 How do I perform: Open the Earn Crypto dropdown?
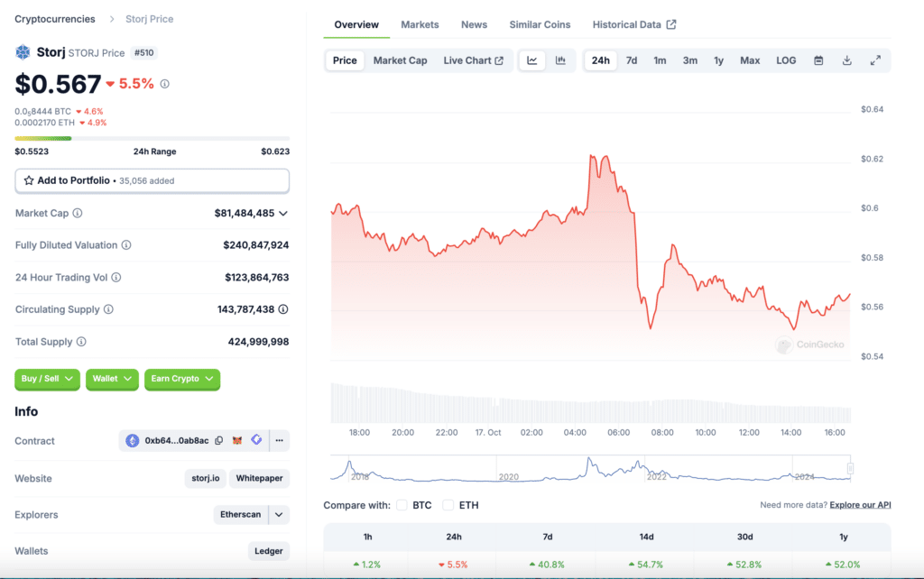tap(182, 379)
